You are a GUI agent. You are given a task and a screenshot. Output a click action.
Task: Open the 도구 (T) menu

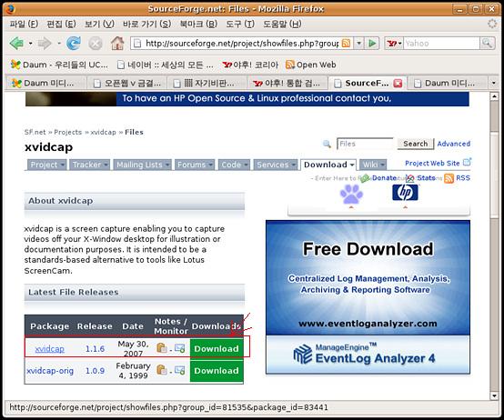point(240,24)
